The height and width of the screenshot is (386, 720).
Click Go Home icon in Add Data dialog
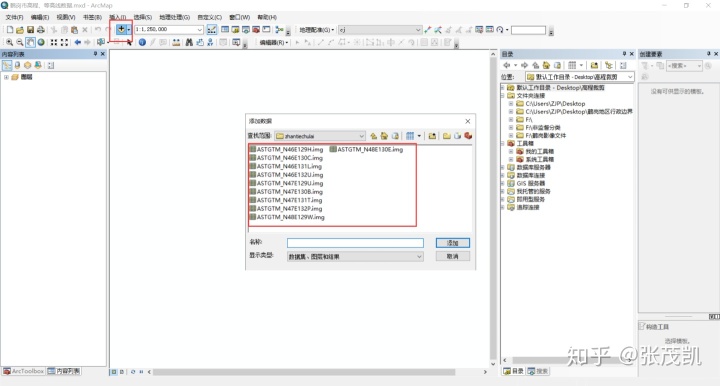click(x=384, y=136)
